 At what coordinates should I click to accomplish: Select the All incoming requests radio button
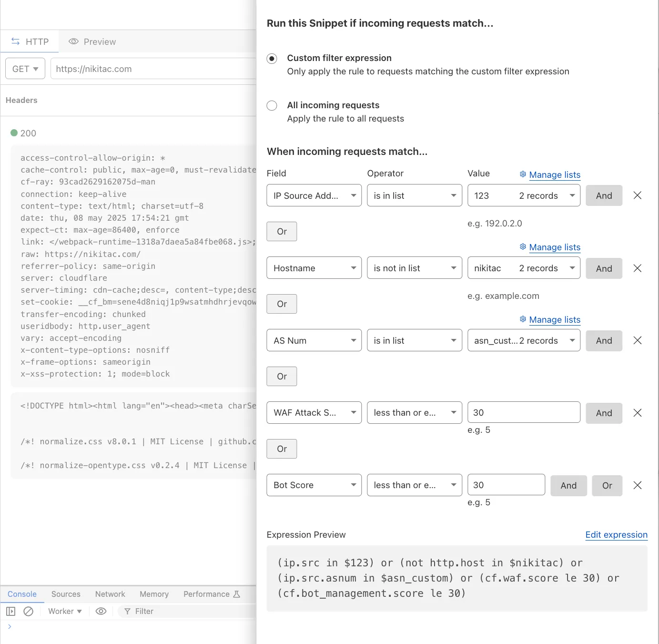[272, 105]
